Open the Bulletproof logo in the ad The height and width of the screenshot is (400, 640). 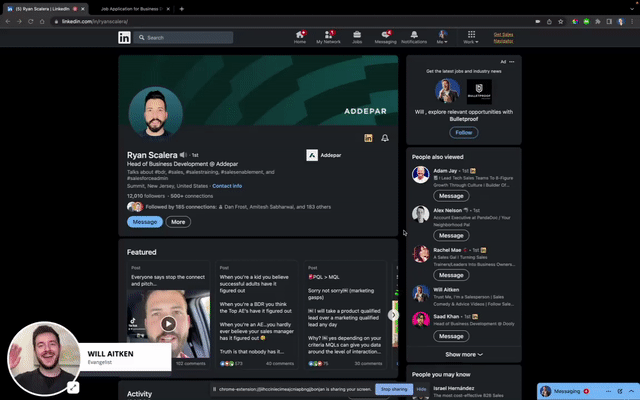479,91
